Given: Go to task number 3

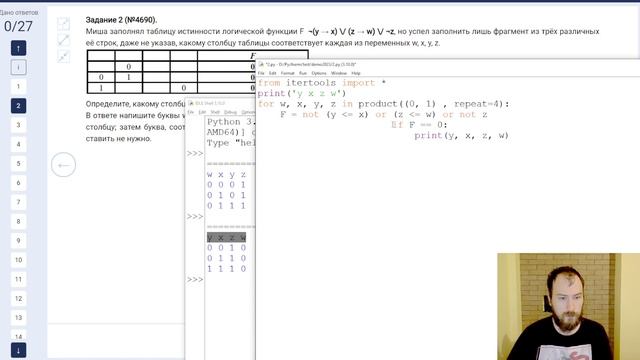Looking at the screenshot, I should point(18,125).
